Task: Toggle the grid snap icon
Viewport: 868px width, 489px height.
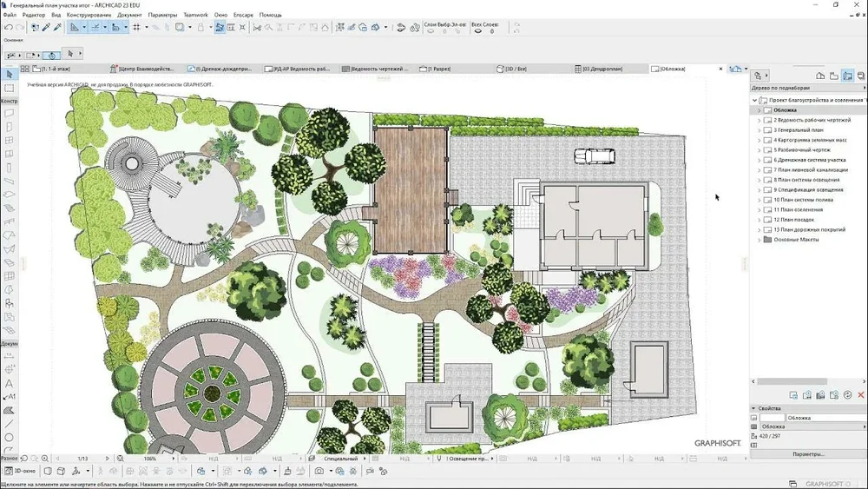Action: [x=136, y=27]
